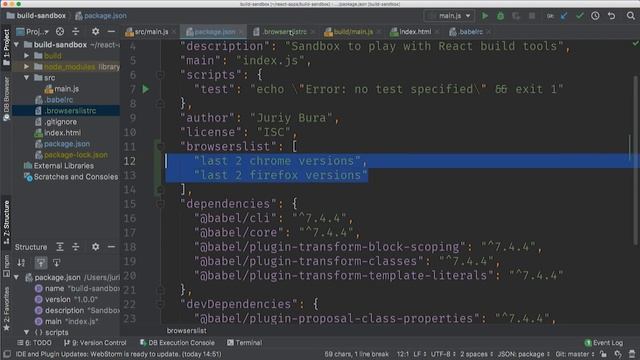Open the Project view selector dropdown
This screenshot has width=640, height=360.
tap(32, 31)
